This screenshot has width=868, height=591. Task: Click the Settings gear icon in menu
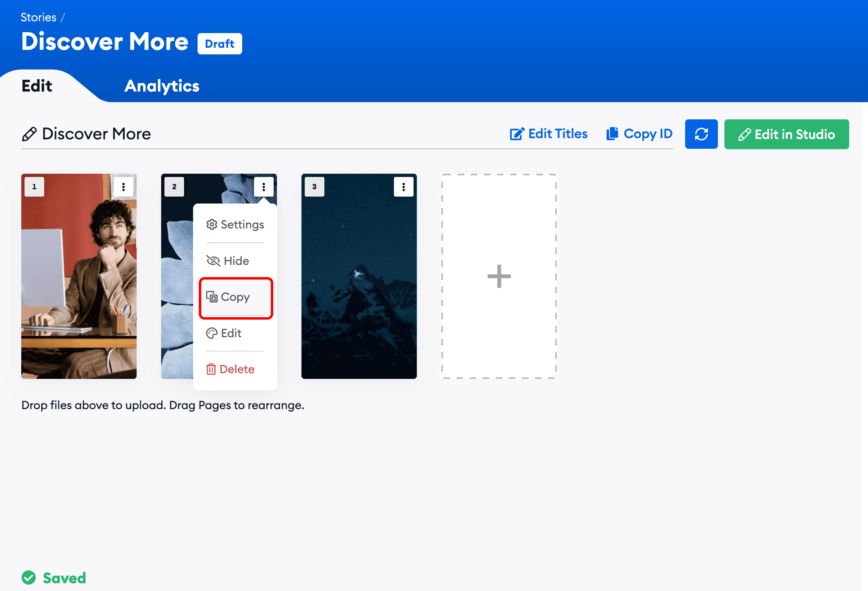click(x=211, y=224)
